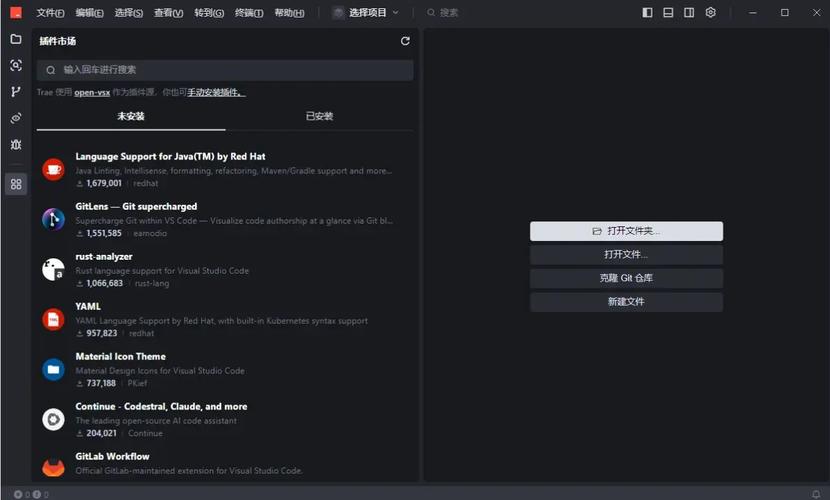Viewport: 830px width, 500px height.
Task: Open the settings gear in title bar
Action: click(x=711, y=13)
